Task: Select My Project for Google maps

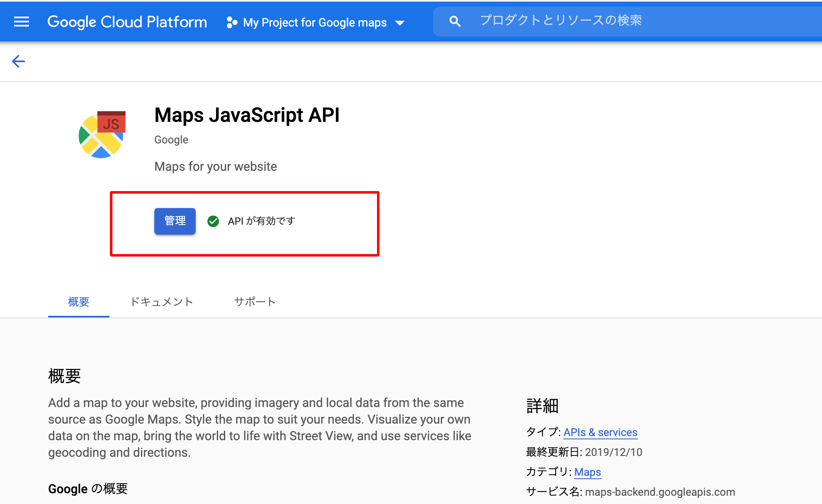Action: tap(315, 22)
